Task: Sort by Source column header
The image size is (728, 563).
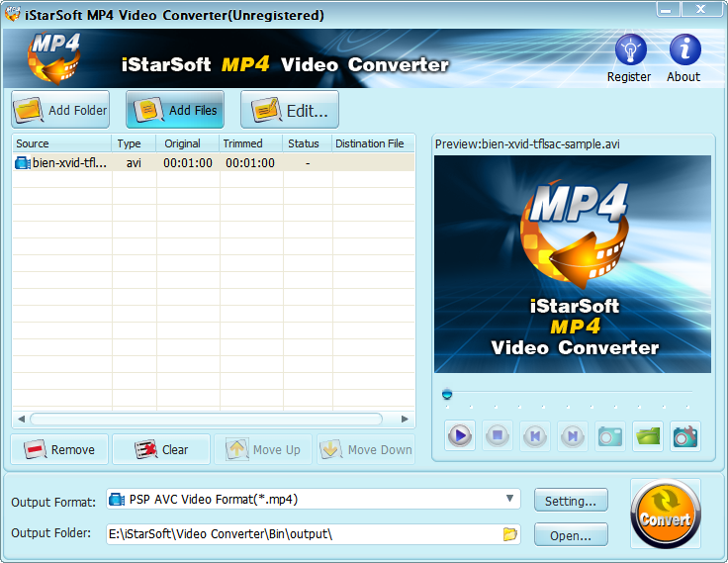Action: click(x=62, y=143)
